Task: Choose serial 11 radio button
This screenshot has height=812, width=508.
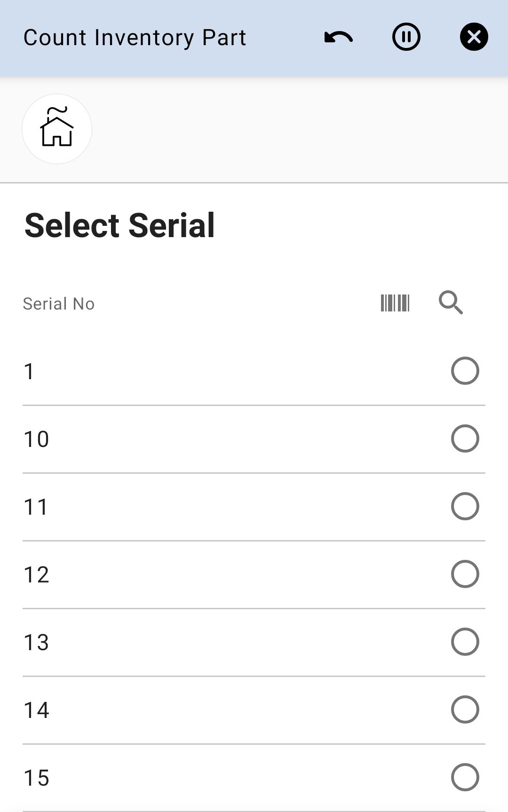Action: pyautogui.click(x=465, y=507)
